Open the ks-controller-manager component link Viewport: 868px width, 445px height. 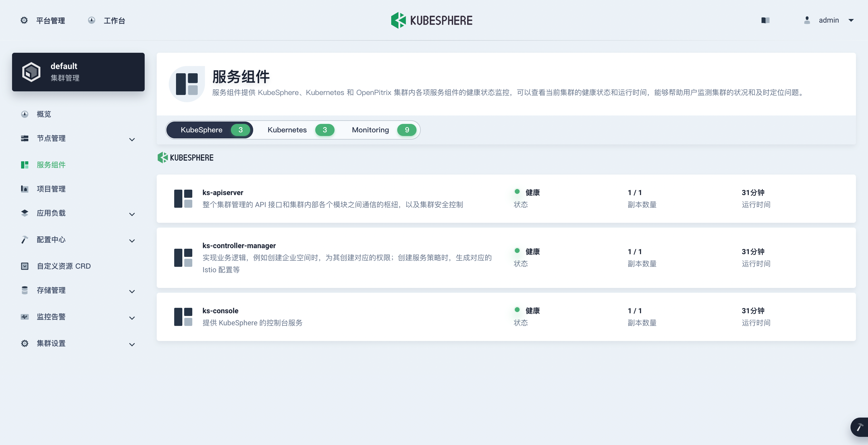[239, 245]
